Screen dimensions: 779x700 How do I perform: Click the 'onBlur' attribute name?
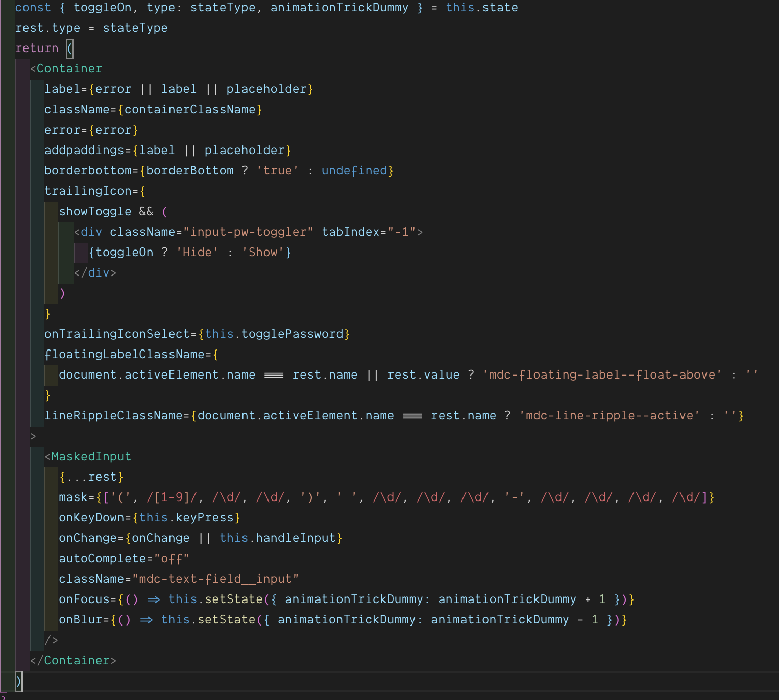click(81, 620)
